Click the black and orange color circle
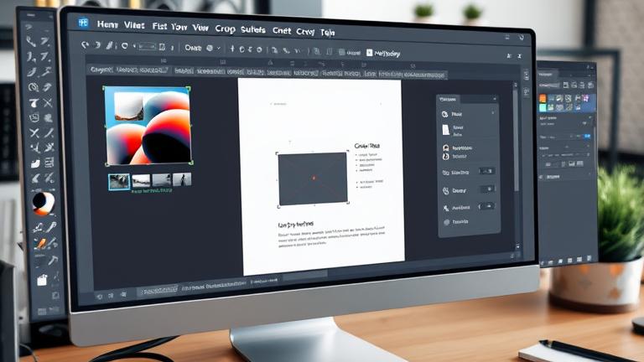644x362 pixels. tap(43, 204)
